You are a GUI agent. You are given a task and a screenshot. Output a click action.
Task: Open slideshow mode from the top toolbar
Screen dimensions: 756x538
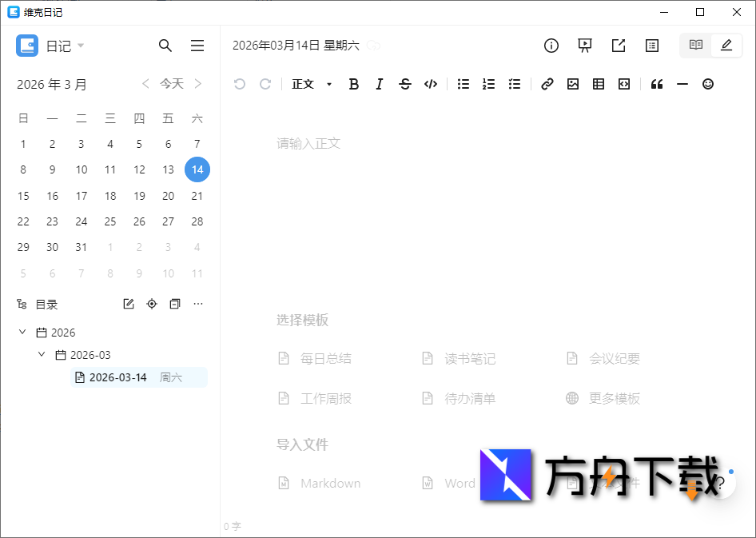(x=584, y=46)
